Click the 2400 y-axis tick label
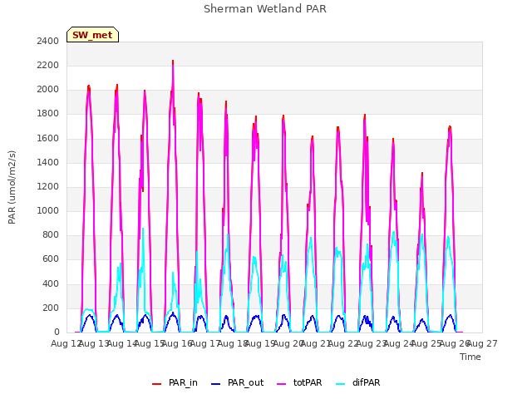This screenshot has width=532, height=399. (x=48, y=41)
